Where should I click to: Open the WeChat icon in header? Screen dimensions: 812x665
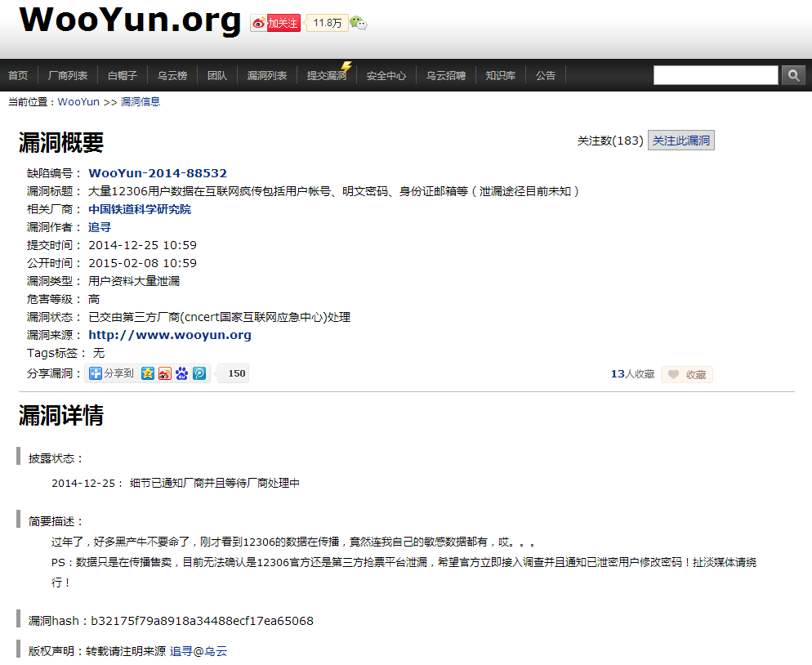click(358, 23)
